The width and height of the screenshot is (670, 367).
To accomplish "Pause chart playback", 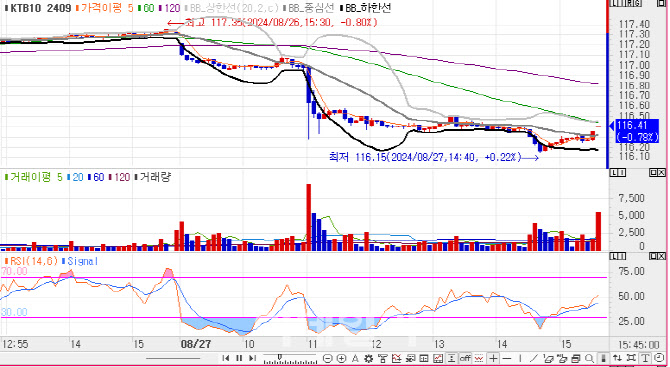I will point(239,358).
